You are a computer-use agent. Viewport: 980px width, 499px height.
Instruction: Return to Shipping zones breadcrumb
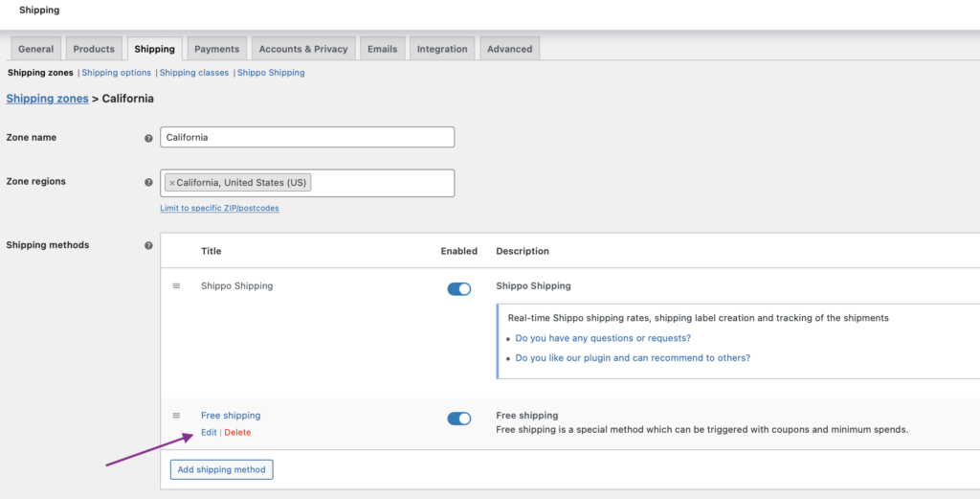47,99
